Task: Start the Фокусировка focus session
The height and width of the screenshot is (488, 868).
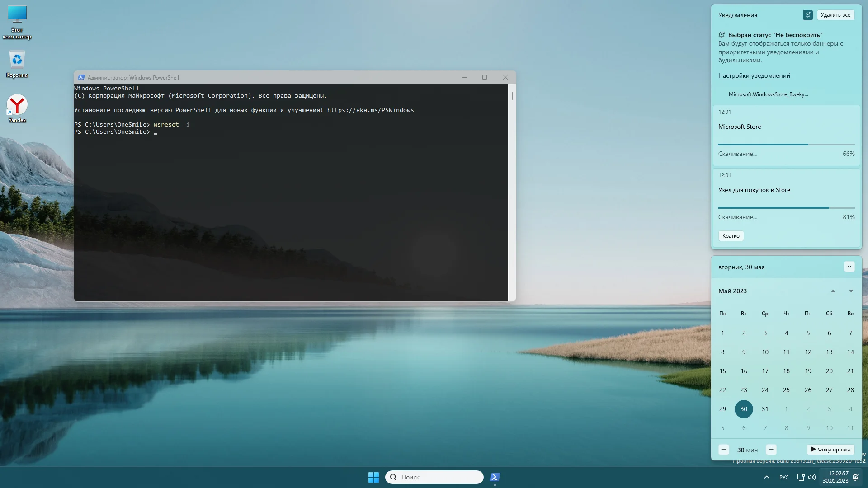Action: pyautogui.click(x=830, y=450)
